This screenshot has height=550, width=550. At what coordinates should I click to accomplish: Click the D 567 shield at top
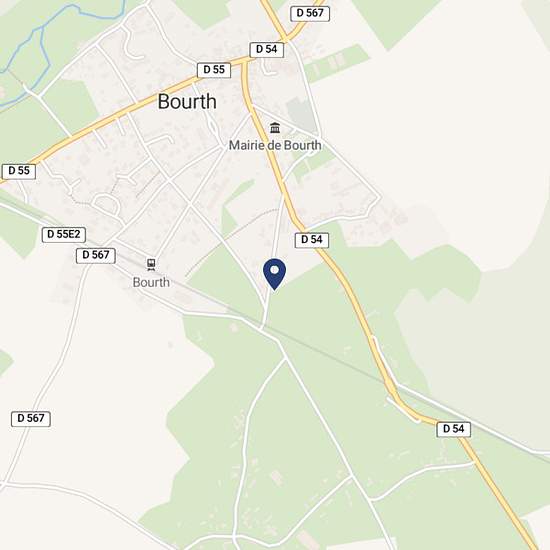310,13
